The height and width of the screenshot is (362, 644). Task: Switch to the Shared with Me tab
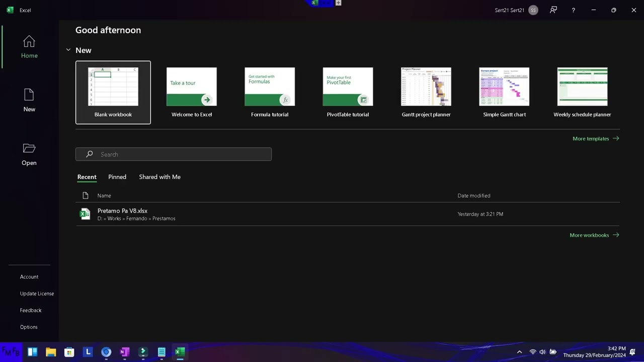point(160,177)
